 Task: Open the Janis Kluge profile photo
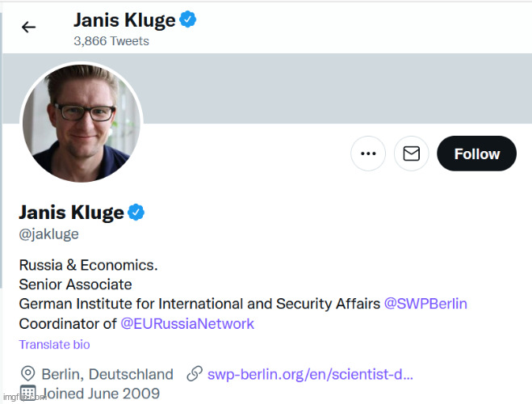[x=81, y=122]
